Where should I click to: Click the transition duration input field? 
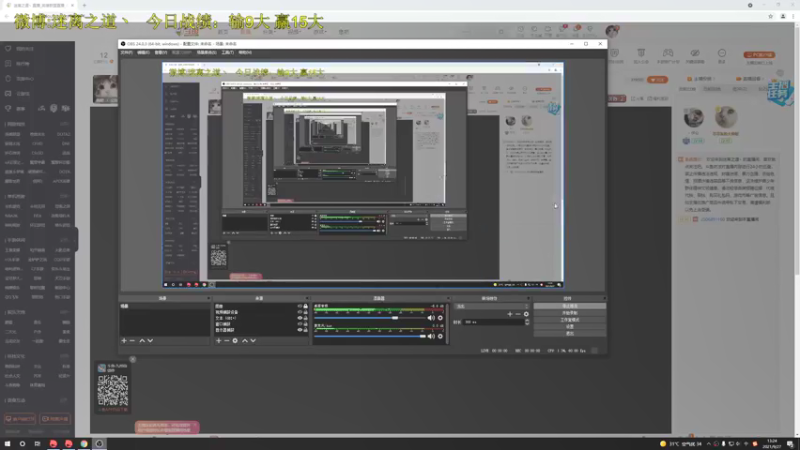pos(493,322)
